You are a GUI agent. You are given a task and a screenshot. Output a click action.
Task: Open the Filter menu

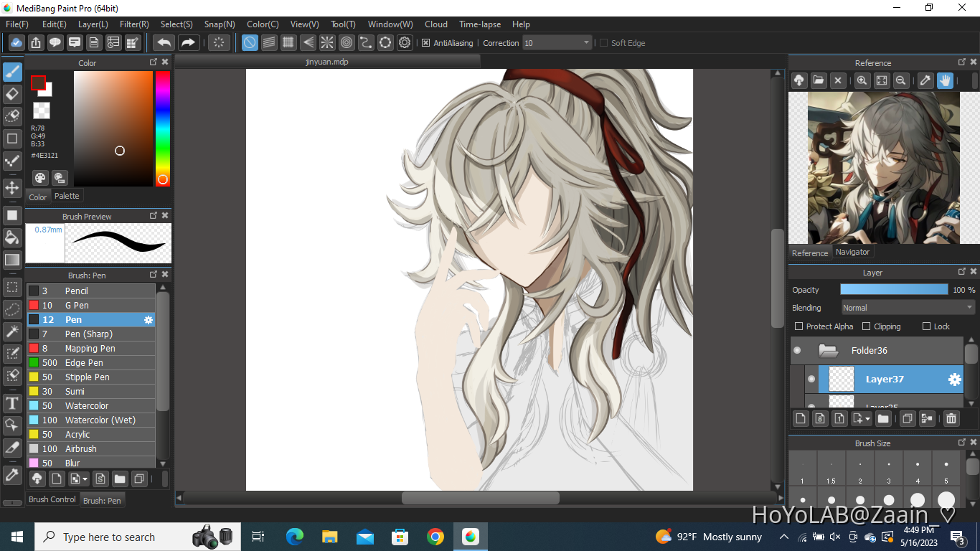pos(134,24)
